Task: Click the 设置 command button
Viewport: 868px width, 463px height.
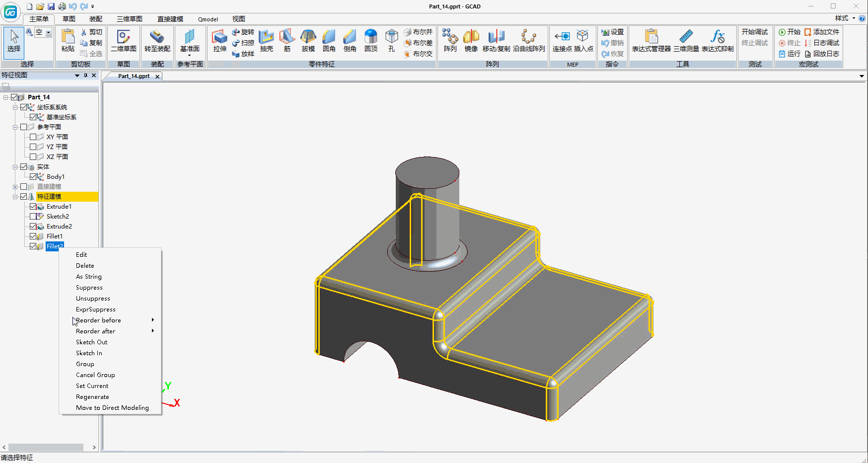Action: pyautogui.click(x=612, y=32)
